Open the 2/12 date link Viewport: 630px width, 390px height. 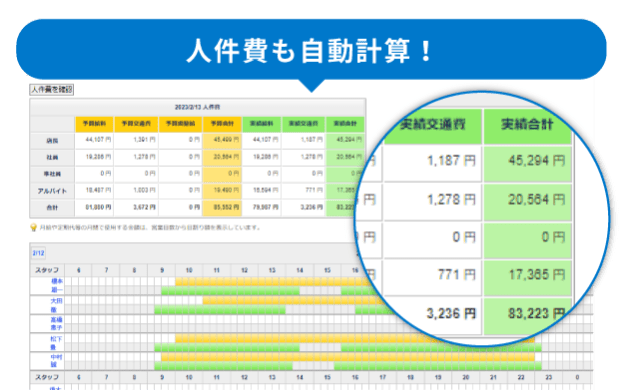tap(38, 253)
